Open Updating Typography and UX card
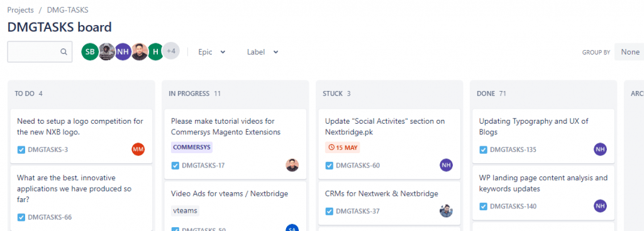Viewport: 644px width, 231px height. (x=543, y=136)
